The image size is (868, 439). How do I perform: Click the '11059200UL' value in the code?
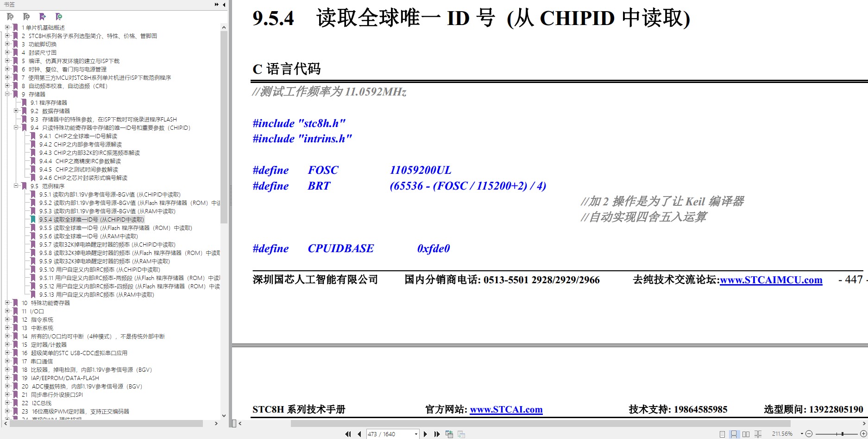pos(421,170)
